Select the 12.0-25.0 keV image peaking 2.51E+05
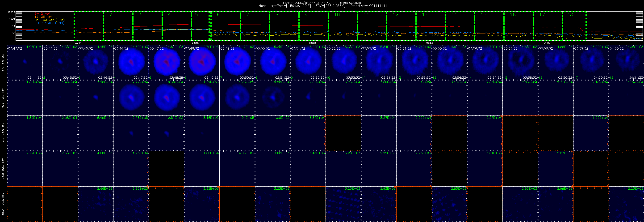The width and height of the screenshot is (644, 222). [167, 133]
